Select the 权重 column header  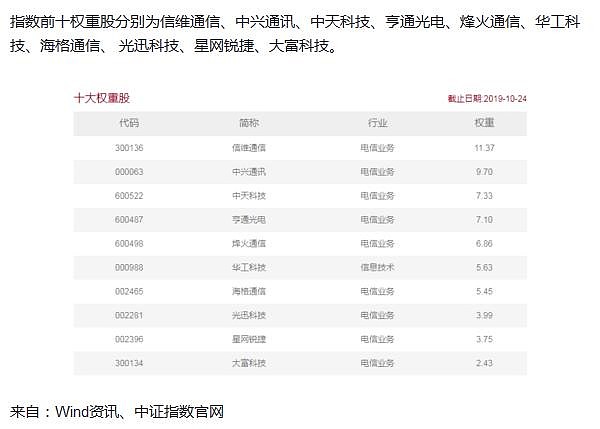(x=484, y=123)
